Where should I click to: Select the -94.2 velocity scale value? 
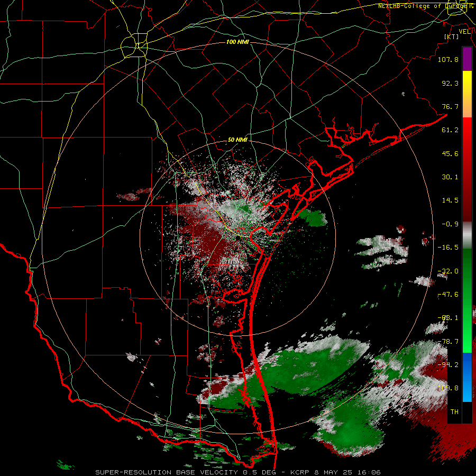448,365
